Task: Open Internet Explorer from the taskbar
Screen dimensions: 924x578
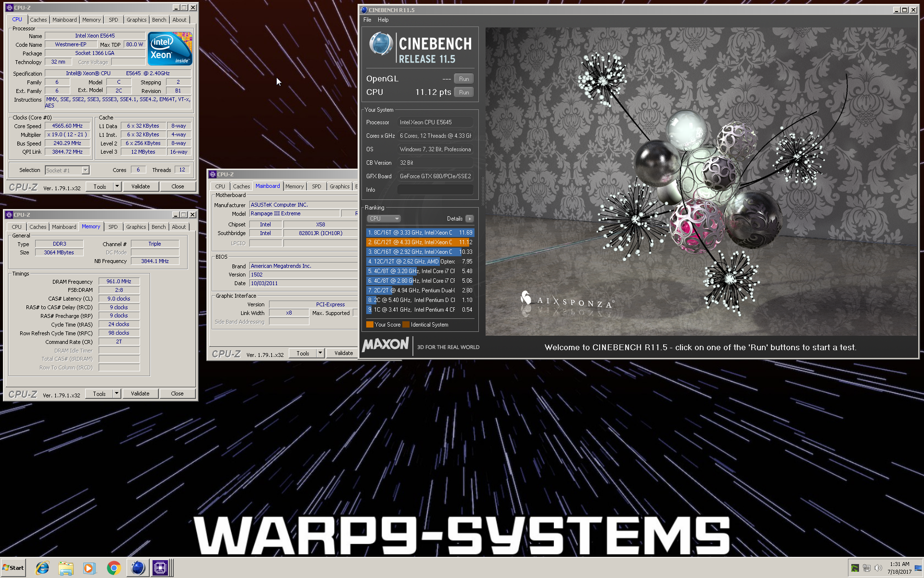Action: (42, 568)
